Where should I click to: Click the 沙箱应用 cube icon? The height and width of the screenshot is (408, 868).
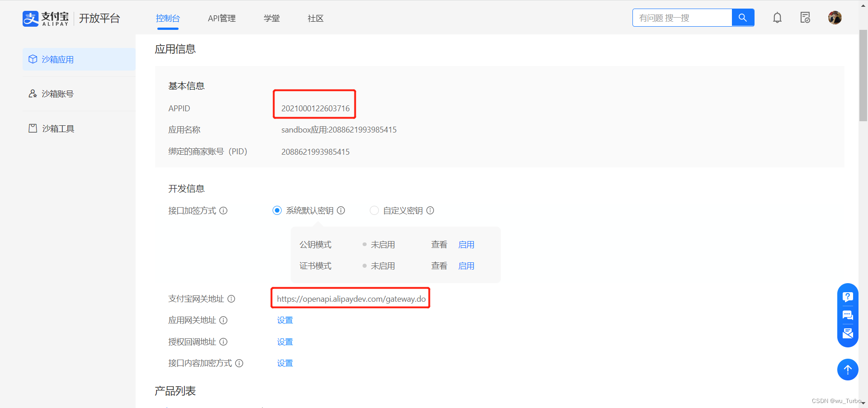tap(33, 59)
